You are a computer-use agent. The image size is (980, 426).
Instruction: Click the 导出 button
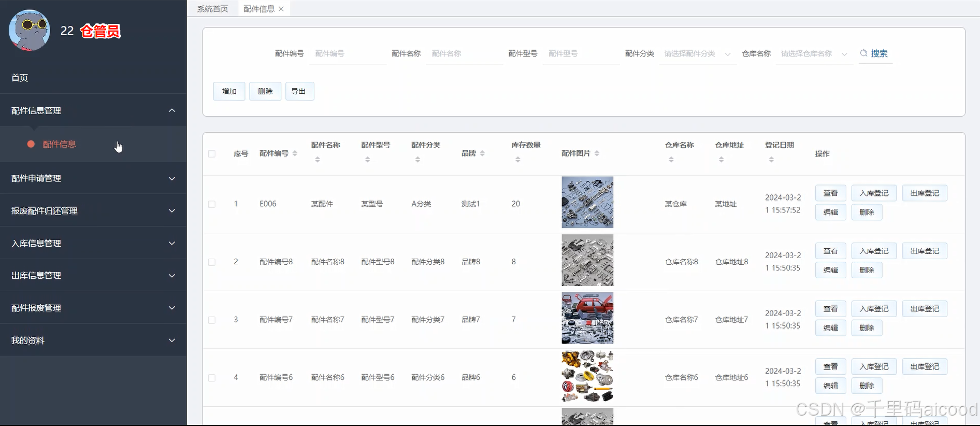coord(299,91)
